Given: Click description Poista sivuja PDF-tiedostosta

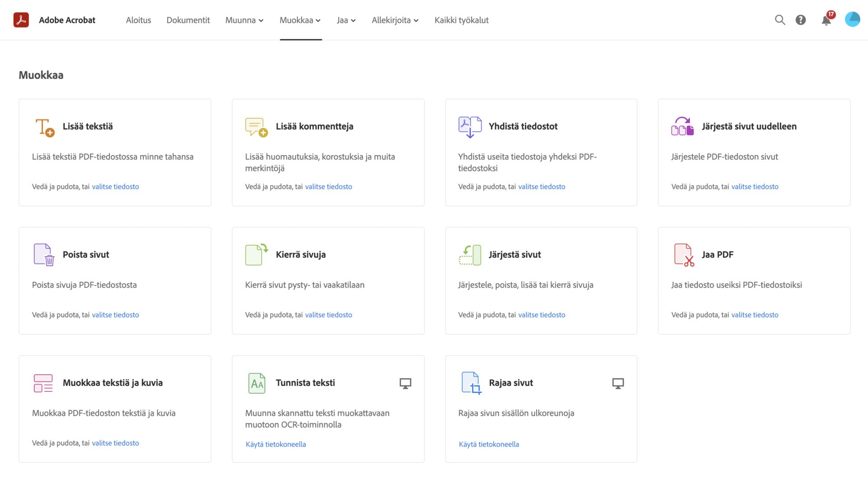Looking at the screenshot, I should [x=84, y=285].
